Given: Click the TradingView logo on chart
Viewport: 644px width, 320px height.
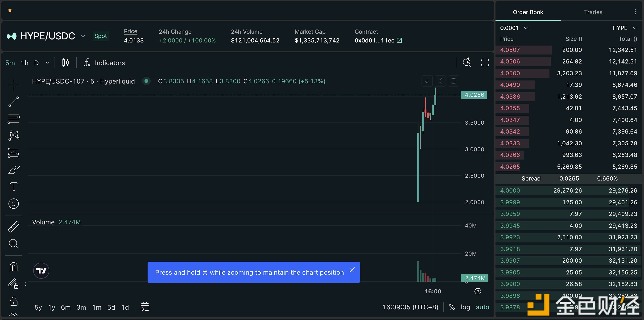Looking at the screenshot, I should pos(41,271).
